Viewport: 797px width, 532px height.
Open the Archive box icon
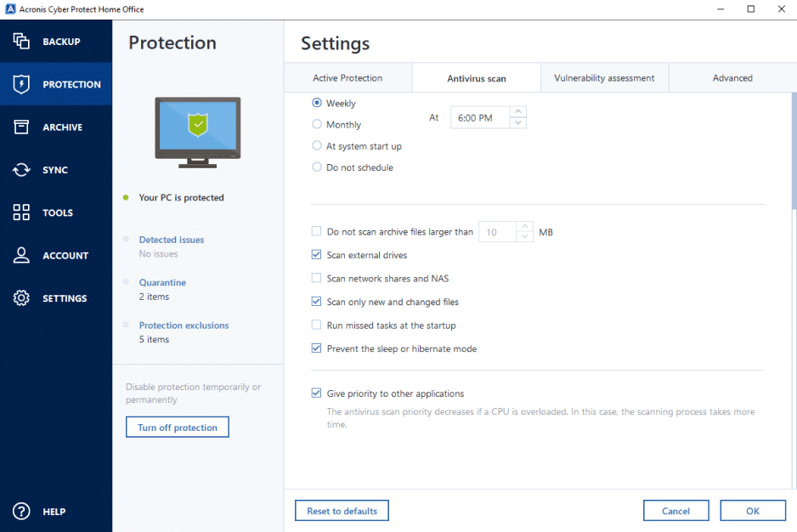coord(21,127)
